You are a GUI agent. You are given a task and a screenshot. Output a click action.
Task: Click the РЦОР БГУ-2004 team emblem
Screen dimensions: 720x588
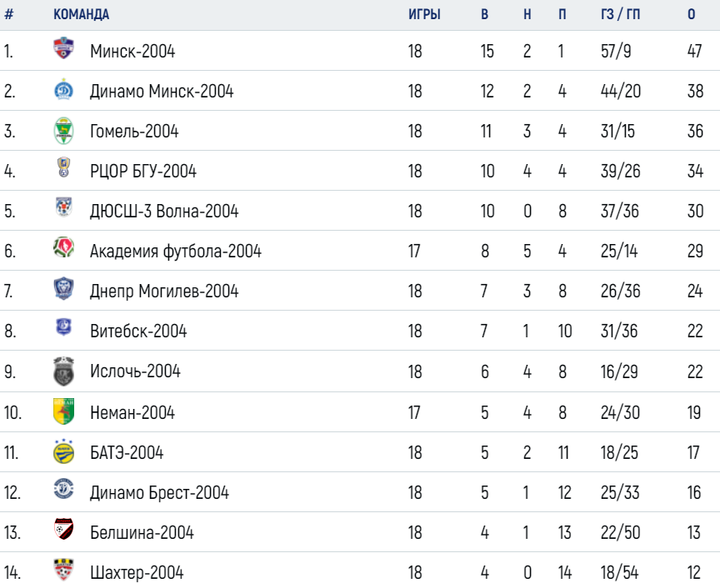coord(63,167)
